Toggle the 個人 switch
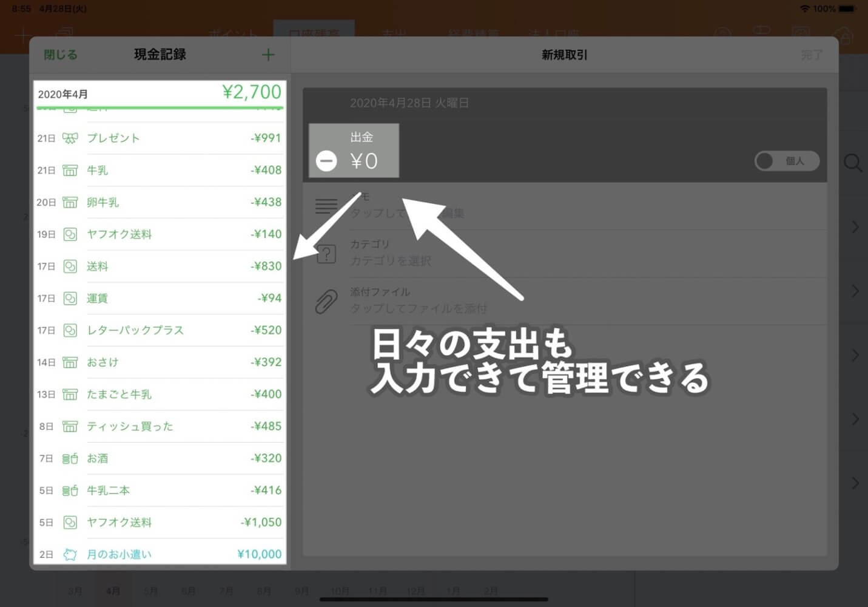Screen dimensions: 868x607 (787, 161)
